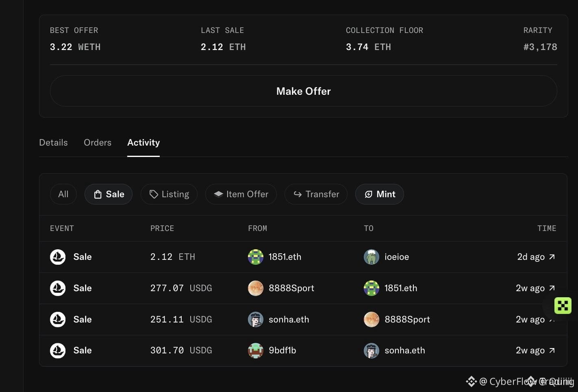Open buyer 8888Sport profile link
This screenshot has width=578, height=392.
coord(407,320)
